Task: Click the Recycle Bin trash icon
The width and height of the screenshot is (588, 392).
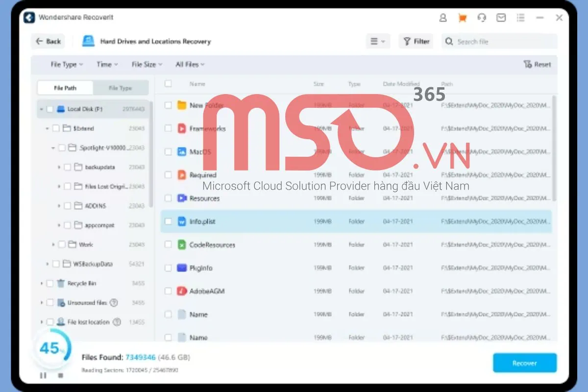Action: click(61, 283)
